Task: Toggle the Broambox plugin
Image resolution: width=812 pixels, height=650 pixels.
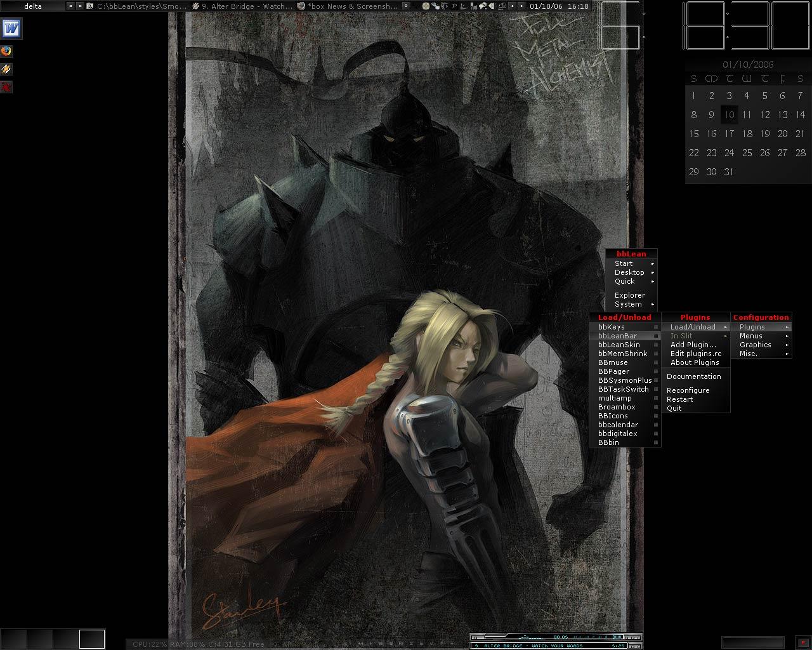Action: 625,407
